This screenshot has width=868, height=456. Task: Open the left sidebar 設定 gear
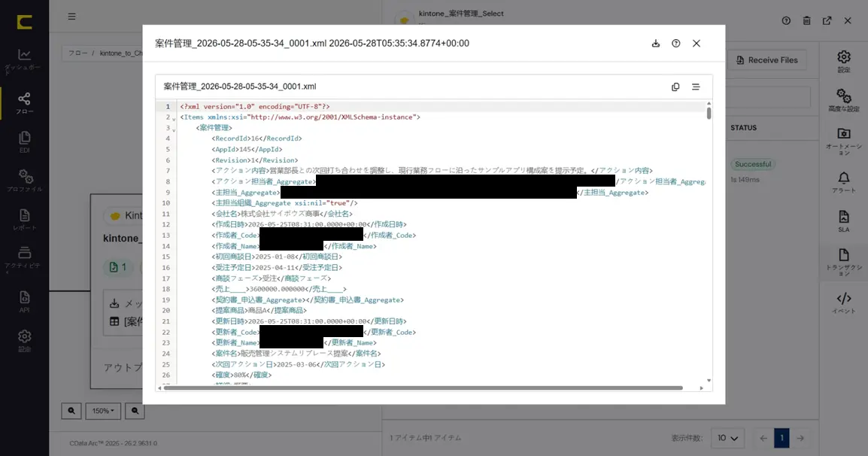(24, 341)
